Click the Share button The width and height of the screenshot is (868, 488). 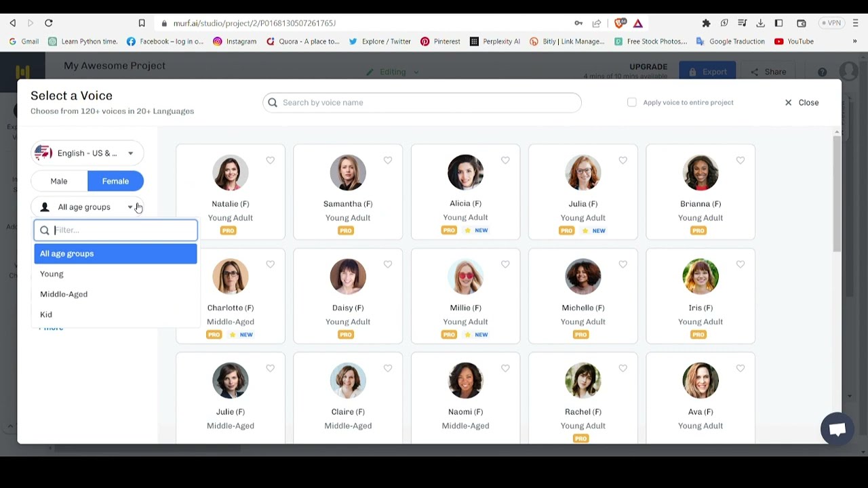[768, 72]
